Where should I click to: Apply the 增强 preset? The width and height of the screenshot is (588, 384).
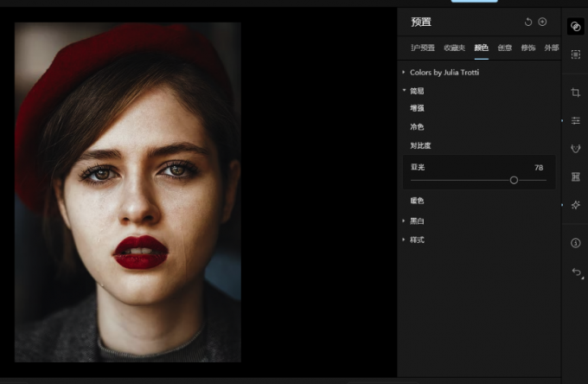[417, 108]
